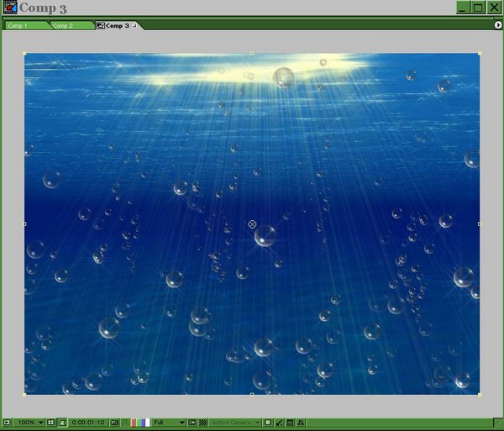Image resolution: width=504 pixels, height=431 pixels.
Task: Minimize the Comp 3 window
Action: coord(463,7)
